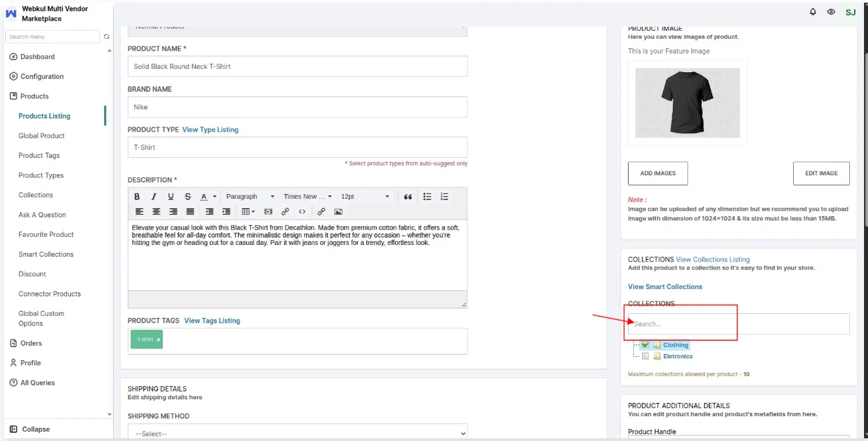Open Smart Collections in sidebar
Screen dimensions: 868x441
(45, 254)
